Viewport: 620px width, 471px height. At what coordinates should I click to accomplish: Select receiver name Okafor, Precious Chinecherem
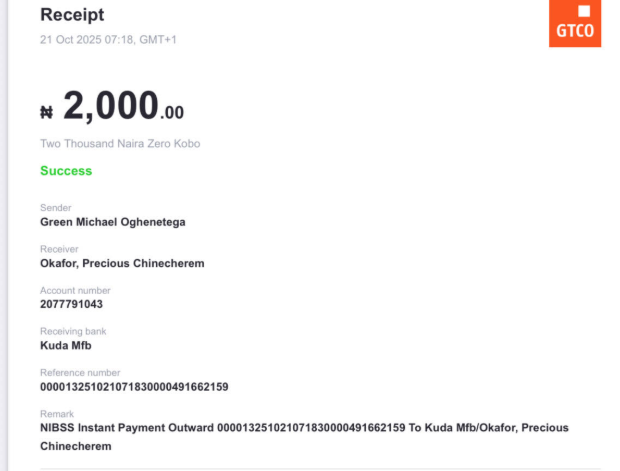click(122, 264)
